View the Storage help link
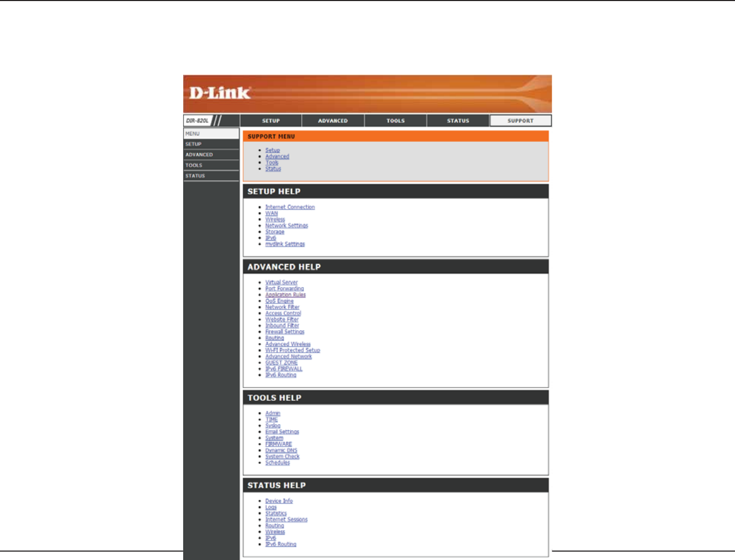 tap(275, 232)
